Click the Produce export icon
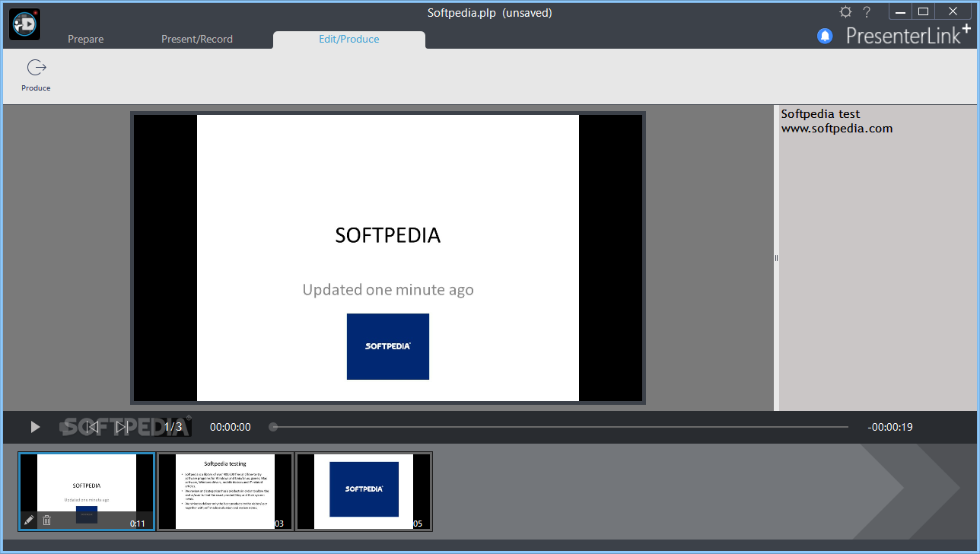Viewport: 980px width, 554px height. point(36,68)
